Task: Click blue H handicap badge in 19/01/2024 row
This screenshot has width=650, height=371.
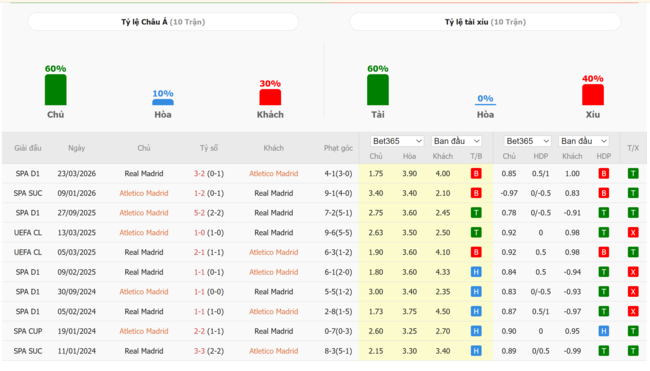Action: click(604, 331)
